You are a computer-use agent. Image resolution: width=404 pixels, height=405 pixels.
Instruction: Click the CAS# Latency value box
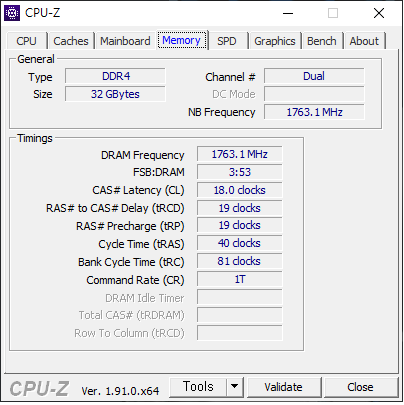(240, 190)
